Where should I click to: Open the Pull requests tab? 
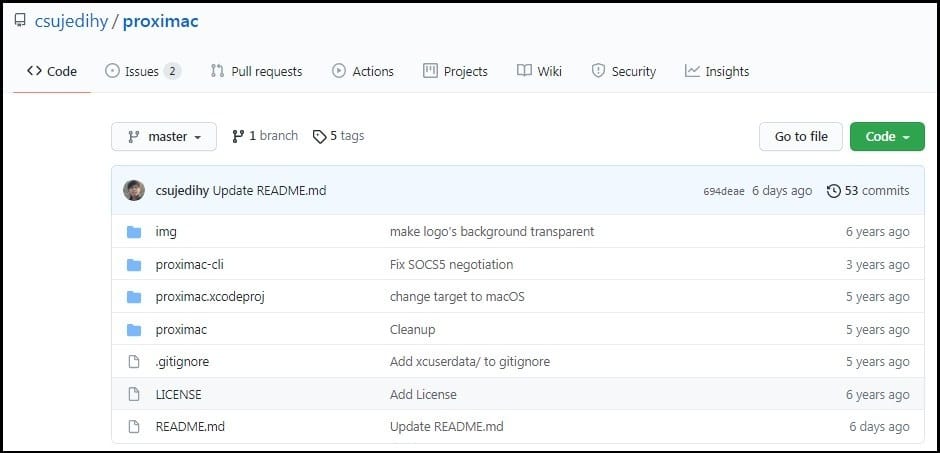click(257, 71)
